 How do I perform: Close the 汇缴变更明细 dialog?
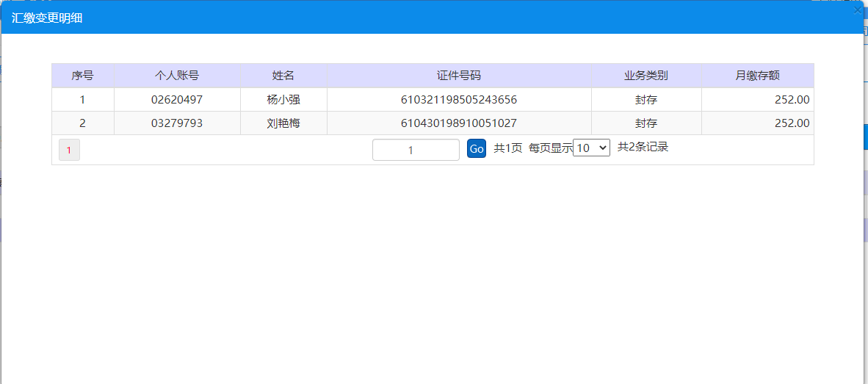click(x=858, y=10)
